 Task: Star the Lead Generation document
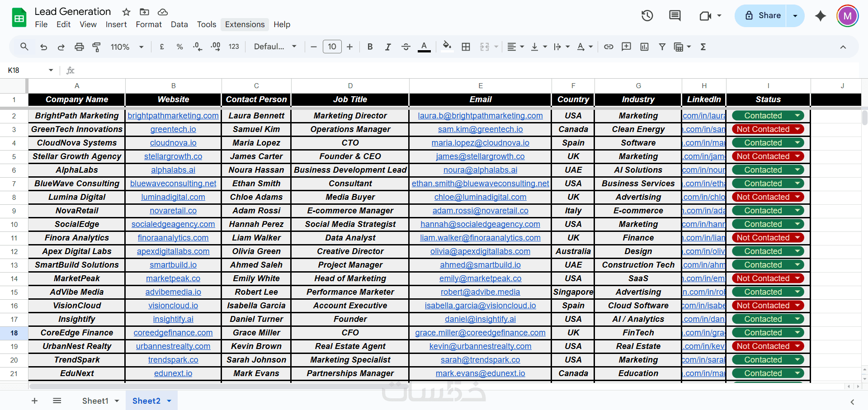coord(127,12)
